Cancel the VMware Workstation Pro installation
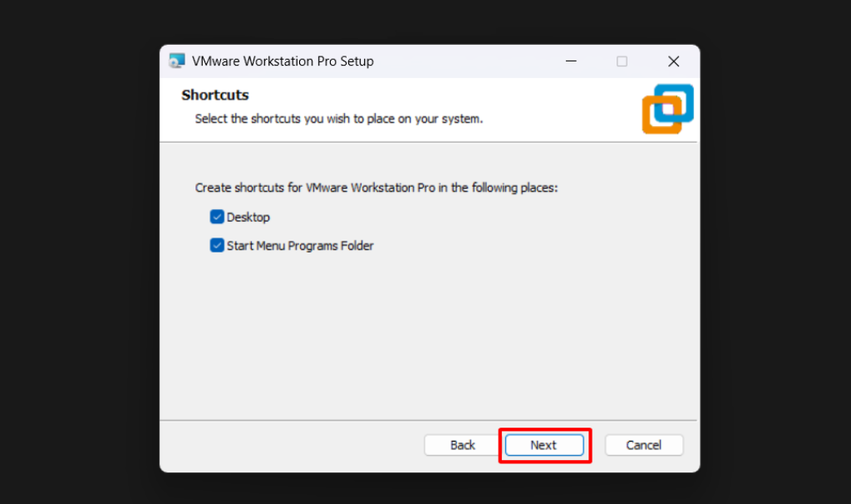 coord(643,445)
